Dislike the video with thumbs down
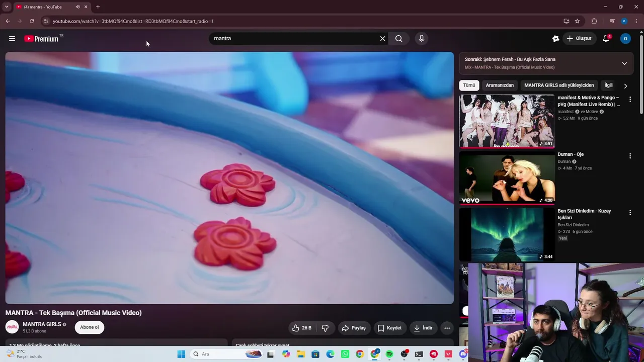The height and width of the screenshot is (362, 644). [325, 328]
